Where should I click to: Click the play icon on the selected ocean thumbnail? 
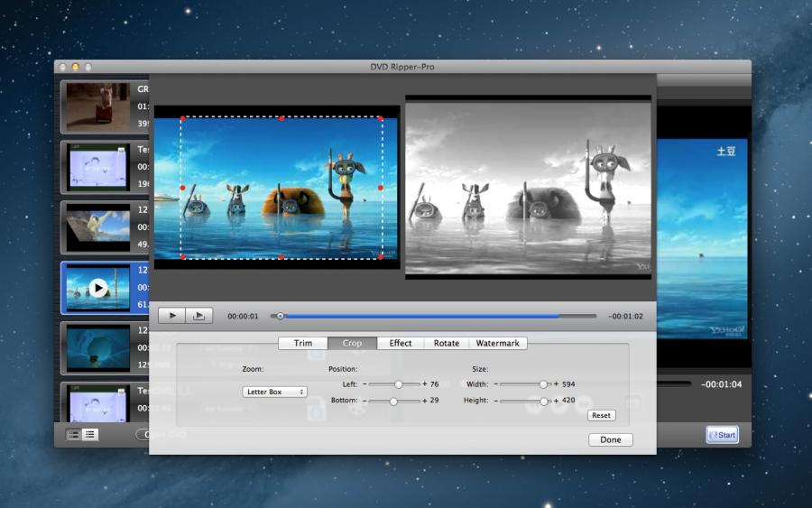click(x=98, y=288)
